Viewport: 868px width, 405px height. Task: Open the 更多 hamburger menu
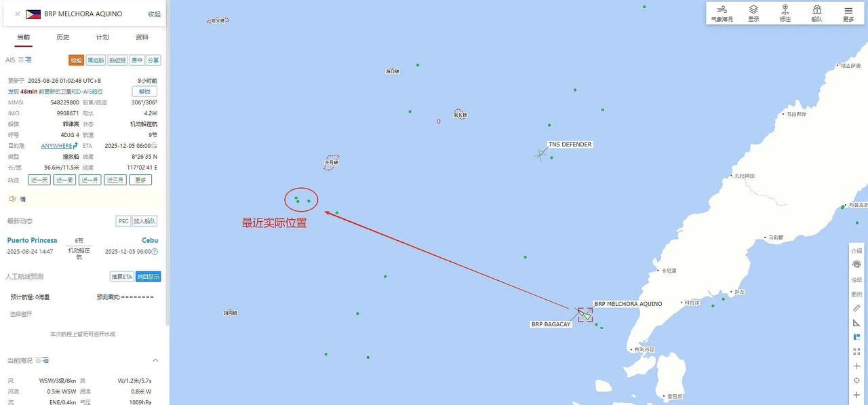[x=848, y=13]
